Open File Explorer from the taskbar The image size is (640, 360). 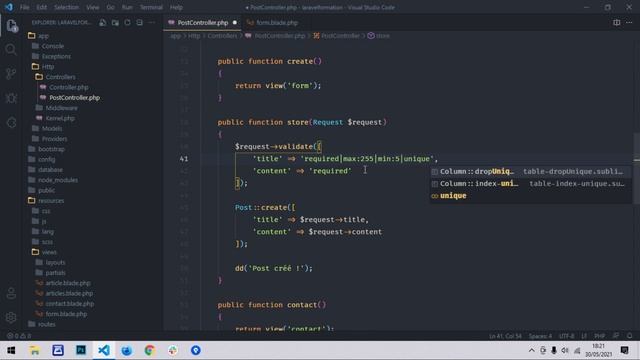(x=35, y=350)
